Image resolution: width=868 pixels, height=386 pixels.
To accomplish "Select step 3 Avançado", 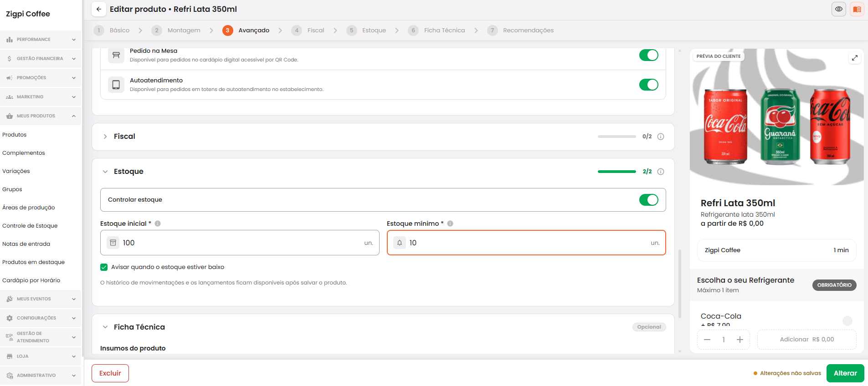I will tap(246, 30).
